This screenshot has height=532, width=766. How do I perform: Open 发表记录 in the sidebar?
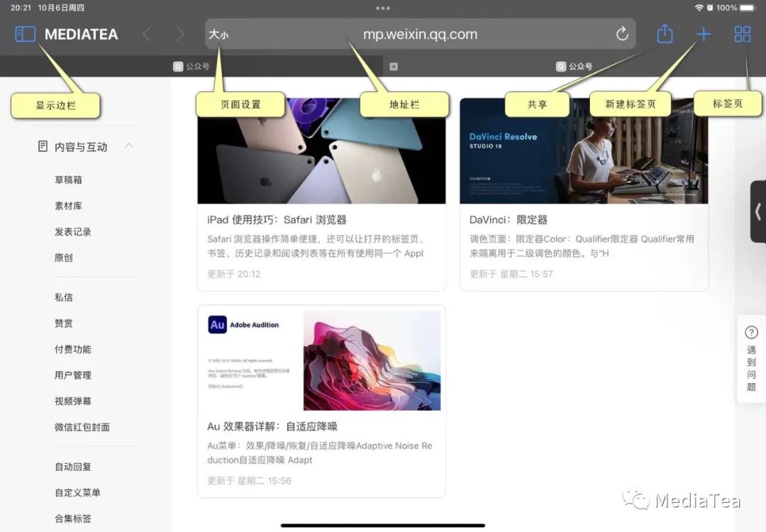coord(73,231)
